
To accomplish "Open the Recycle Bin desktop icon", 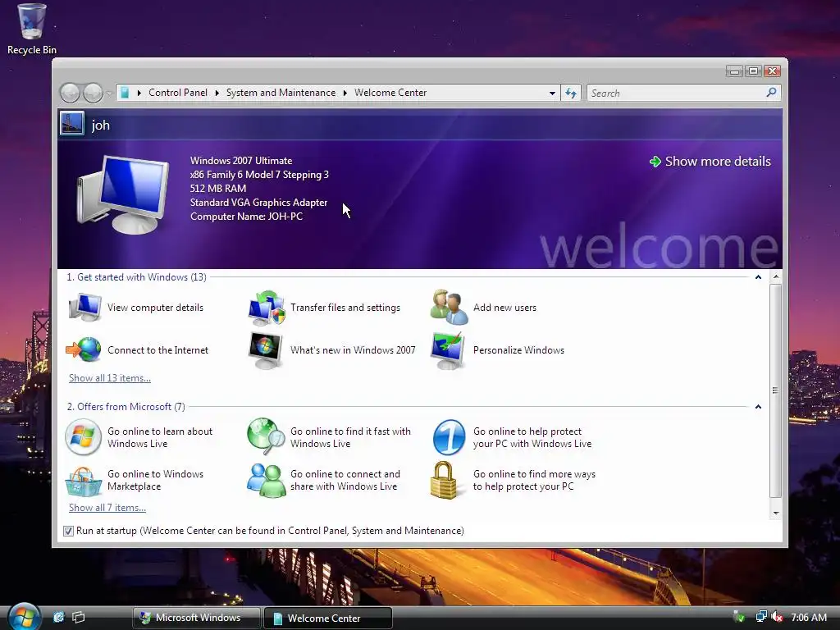I will pos(32,29).
